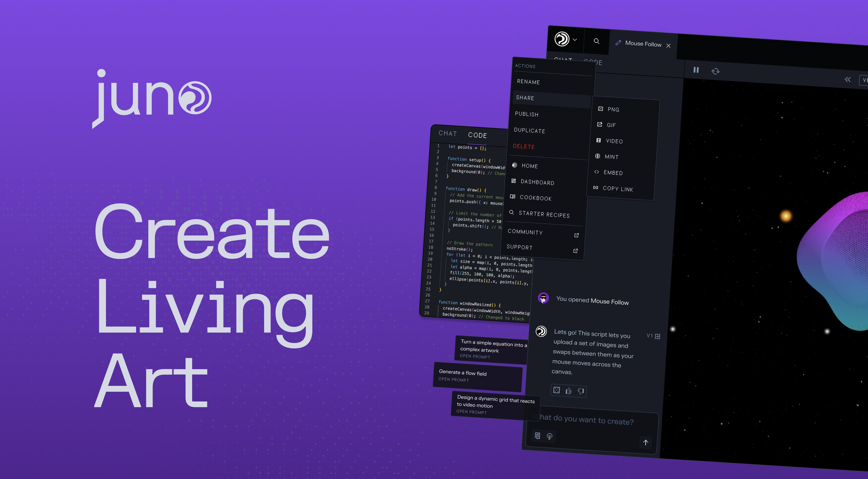
Task: Restart the sketch with the refresh icon
Action: pos(716,71)
